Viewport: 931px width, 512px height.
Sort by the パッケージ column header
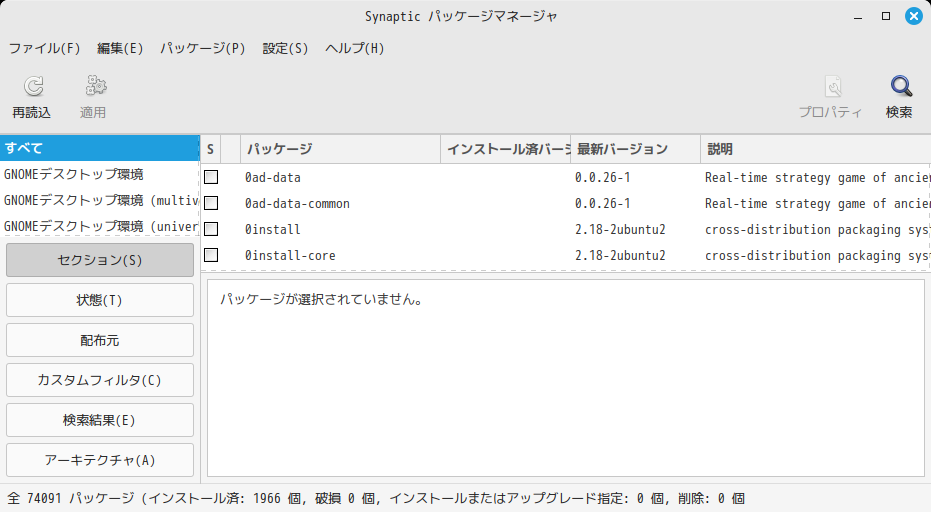(340, 149)
